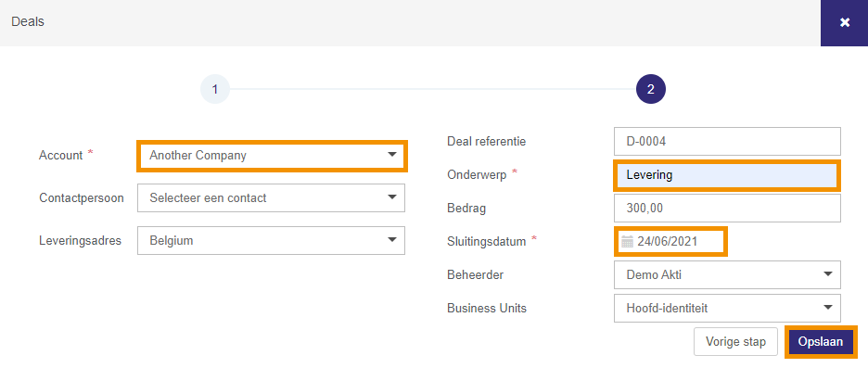This screenshot has width=868, height=368.
Task: Expand the Beheerder dropdown with Demo Akti
Action: pos(727,274)
